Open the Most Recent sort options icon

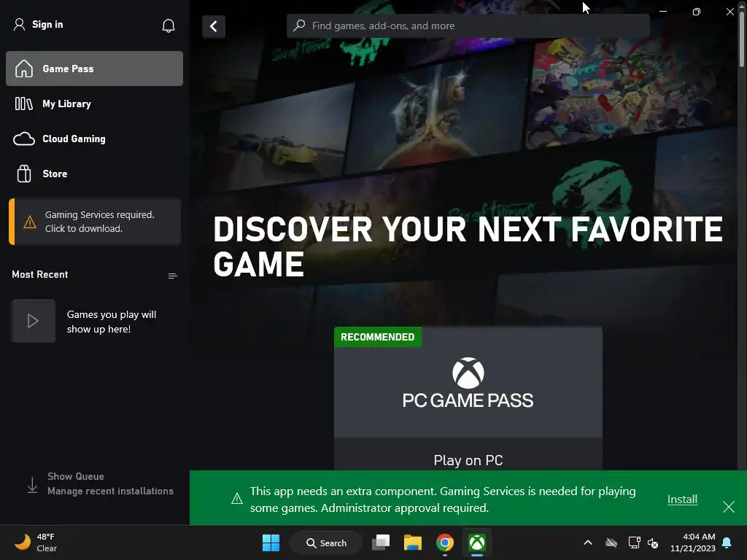tap(172, 276)
